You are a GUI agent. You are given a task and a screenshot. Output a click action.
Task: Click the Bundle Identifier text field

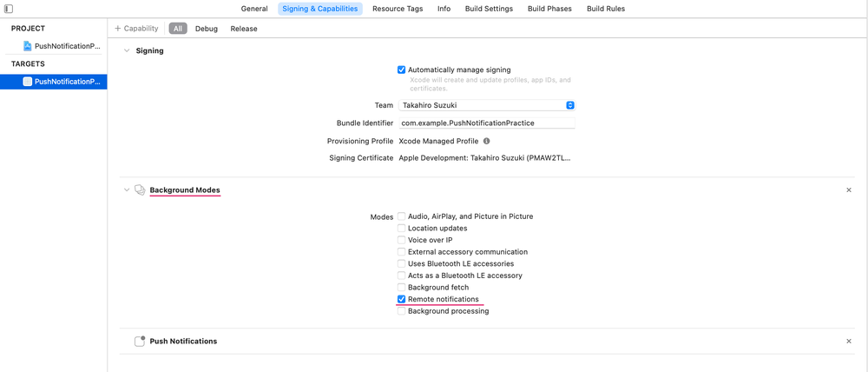[x=486, y=123]
